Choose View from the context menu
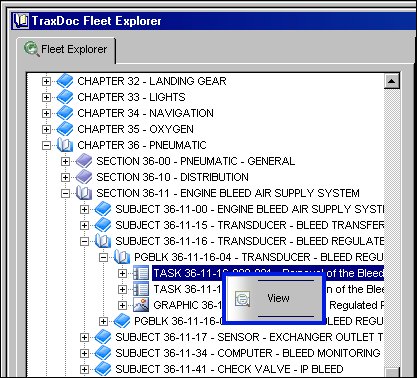Image resolution: width=417 pixels, height=378 pixels. [274, 298]
